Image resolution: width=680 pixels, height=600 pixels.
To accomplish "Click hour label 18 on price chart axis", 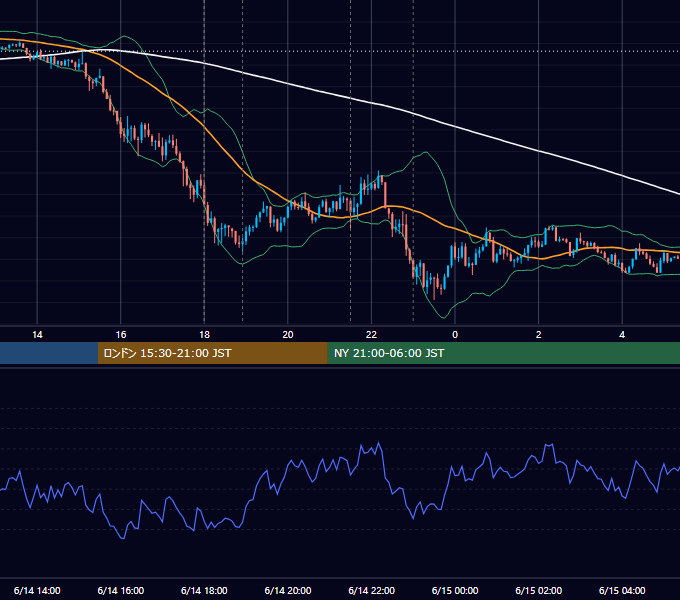I will [204, 335].
